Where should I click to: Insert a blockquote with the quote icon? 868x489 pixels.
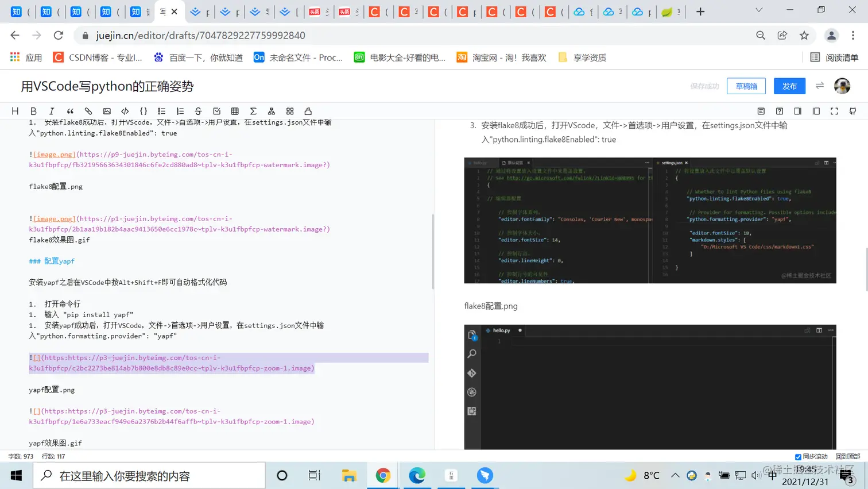[x=70, y=111]
